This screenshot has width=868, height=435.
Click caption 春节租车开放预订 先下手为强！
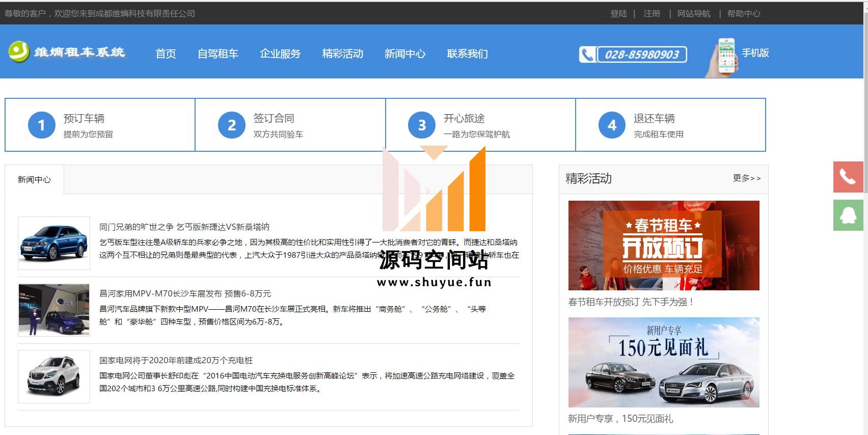pos(631,302)
